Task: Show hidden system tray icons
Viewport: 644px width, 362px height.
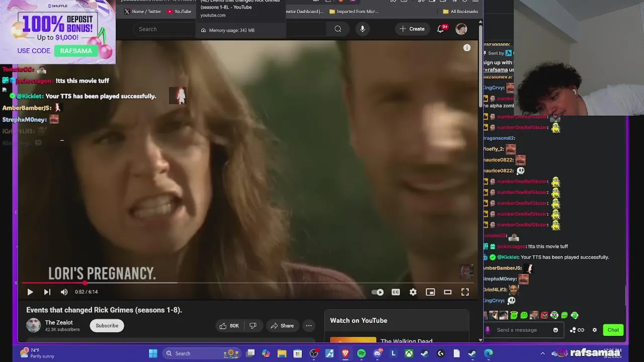Action: (542, 353)
